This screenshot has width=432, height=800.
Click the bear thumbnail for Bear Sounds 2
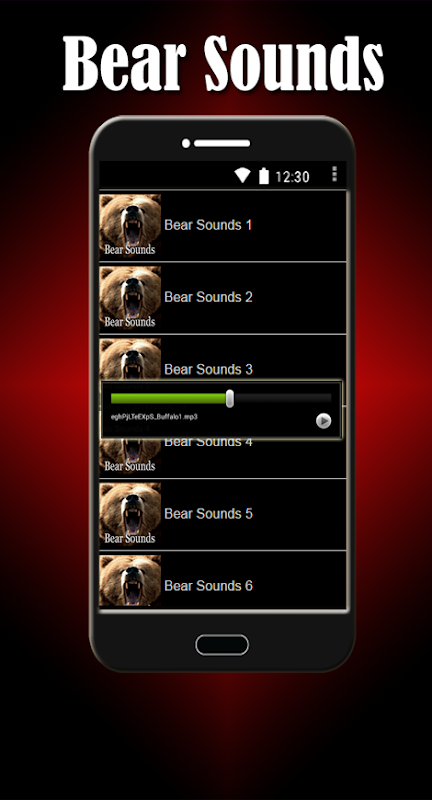click(x=130, y=297)
